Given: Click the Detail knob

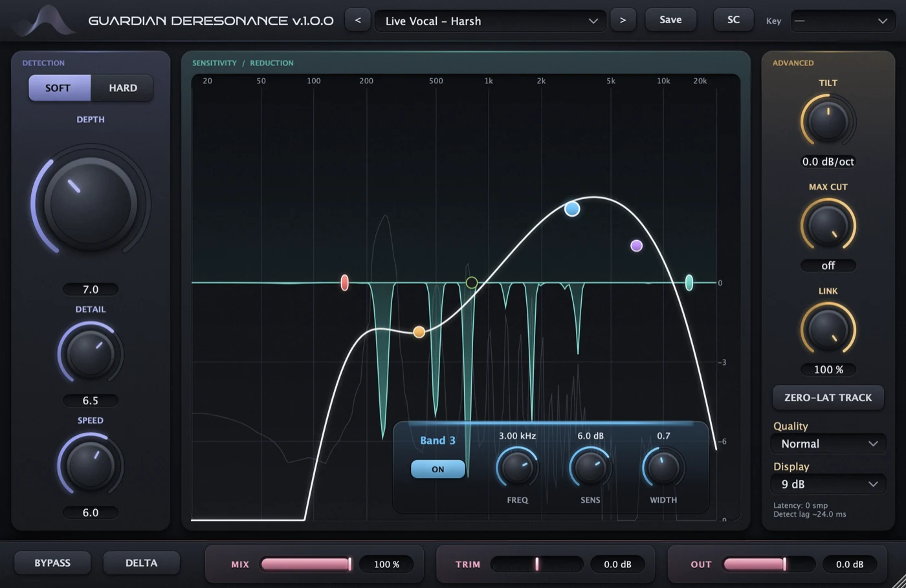Looking at the screenshot, I should click(x=91, y=354).
